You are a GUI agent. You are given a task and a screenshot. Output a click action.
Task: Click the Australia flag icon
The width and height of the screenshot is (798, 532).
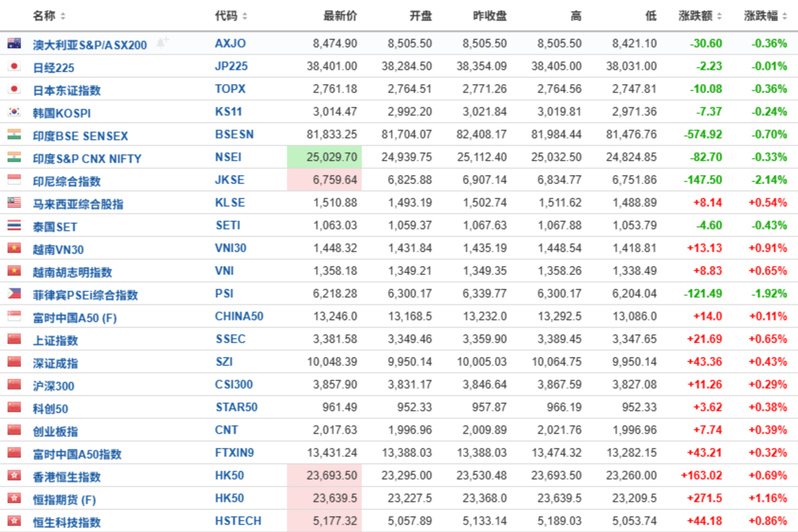[x=14, y=44]
